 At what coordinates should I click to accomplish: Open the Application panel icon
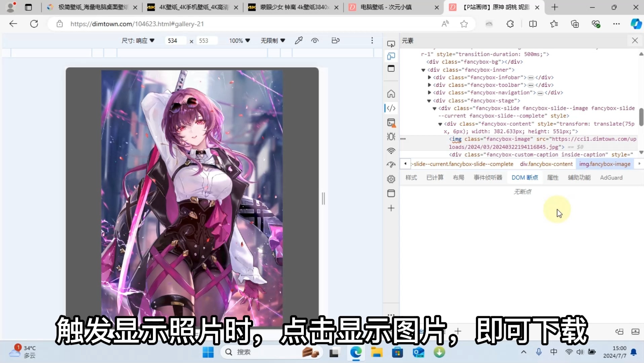391,193
